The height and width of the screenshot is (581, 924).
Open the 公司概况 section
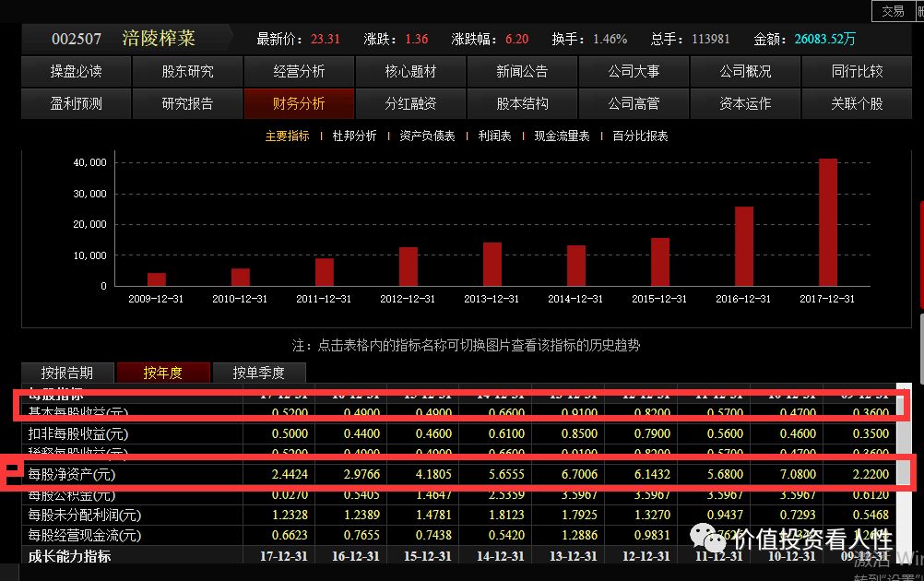click(745, 71)
